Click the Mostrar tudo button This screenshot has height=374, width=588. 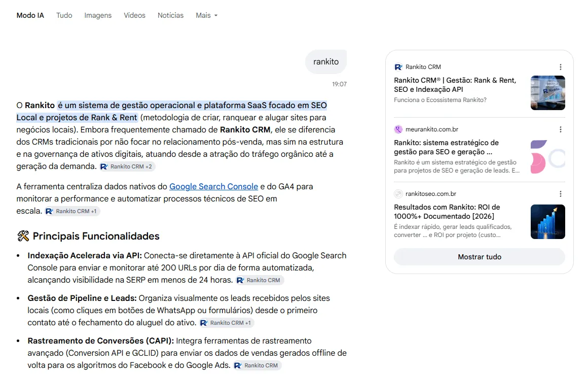tap(479, 257)
